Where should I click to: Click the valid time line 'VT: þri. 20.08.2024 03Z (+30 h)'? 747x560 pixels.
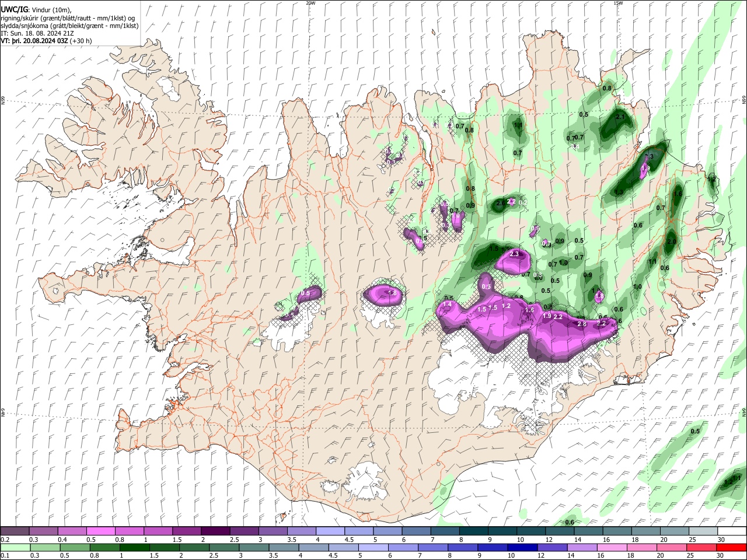click(x=46, y=41)
